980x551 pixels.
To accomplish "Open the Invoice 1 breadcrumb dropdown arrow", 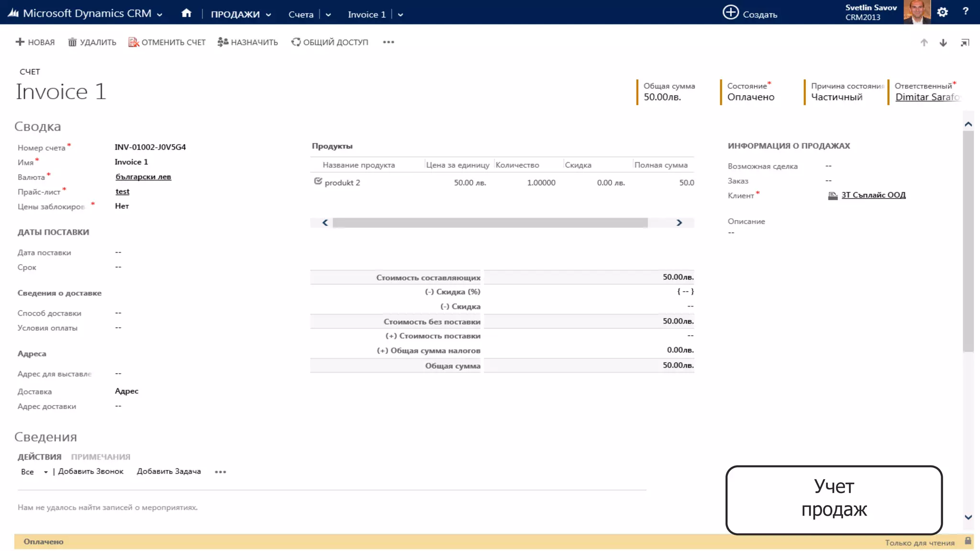I will pyautogui.click(x=401, y=15).
